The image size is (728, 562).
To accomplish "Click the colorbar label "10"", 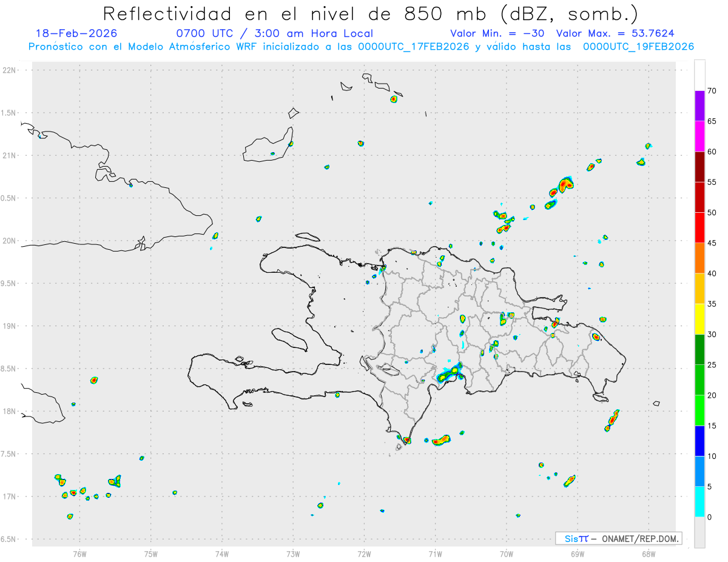I will pyautogui.click(x=712, y=456).
